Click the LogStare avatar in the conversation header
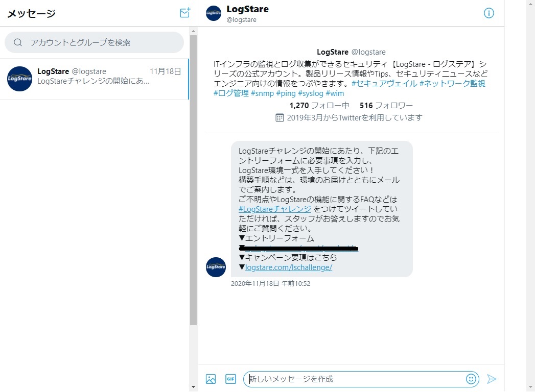Image resolution: width=535 pixels, height=392 pixels. pyautogui.click(x=214, y=13)
